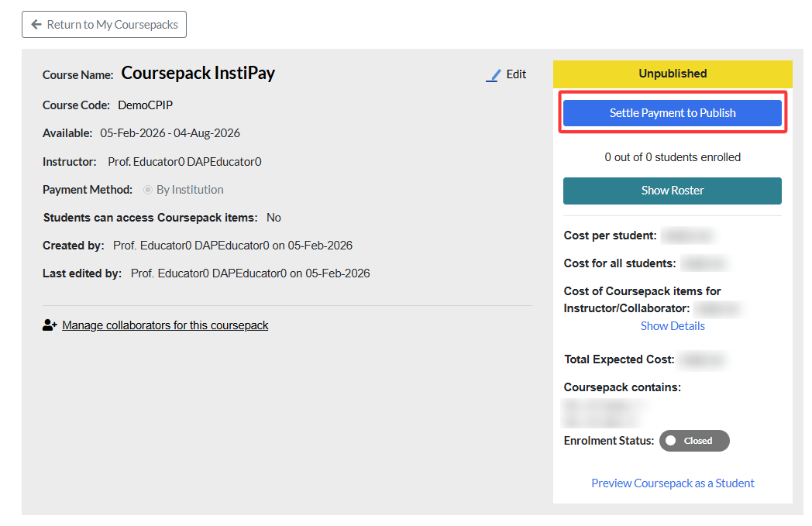Click the Cost per student label
The height and width of the screenshot is (526, 812).
[610, 235]
